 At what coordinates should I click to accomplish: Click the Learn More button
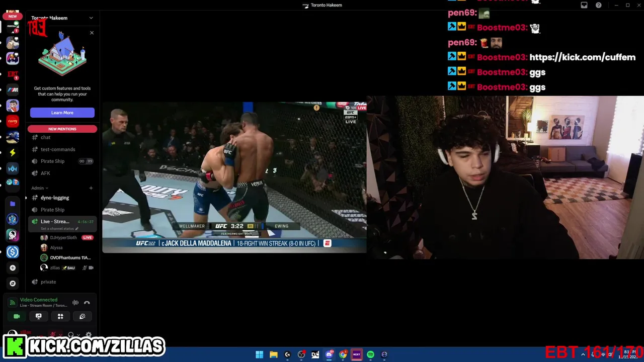pos(62,113)
